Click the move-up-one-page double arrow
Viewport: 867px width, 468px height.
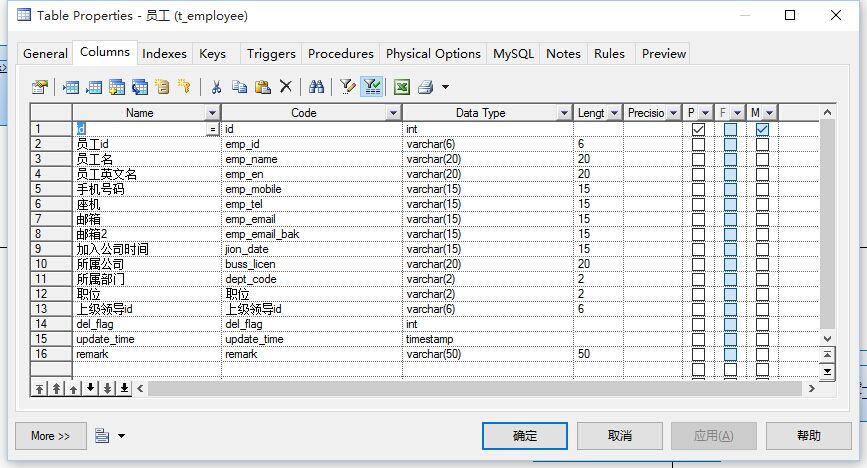click(56, 388)
